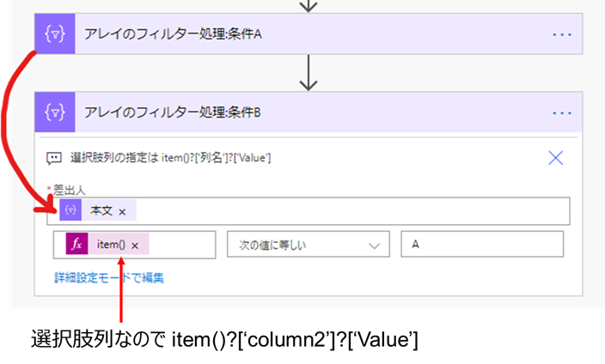
Task: Click the filter icon on the 本文 token
Action: [x=70, y=210]
